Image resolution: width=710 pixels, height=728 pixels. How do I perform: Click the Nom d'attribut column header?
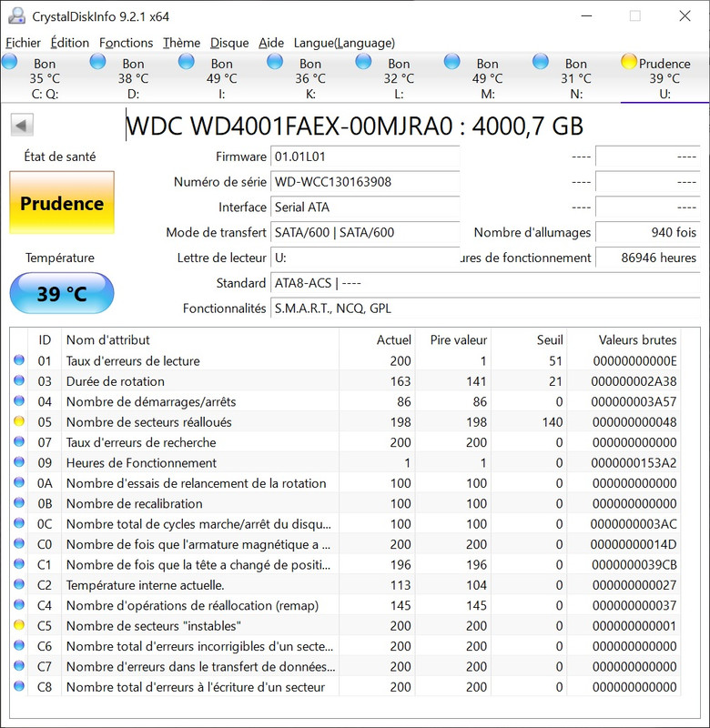200,339
